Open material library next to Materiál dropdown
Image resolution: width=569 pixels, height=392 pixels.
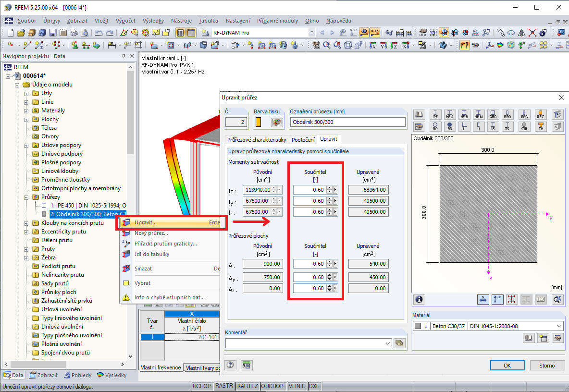(x=529, y=338)
